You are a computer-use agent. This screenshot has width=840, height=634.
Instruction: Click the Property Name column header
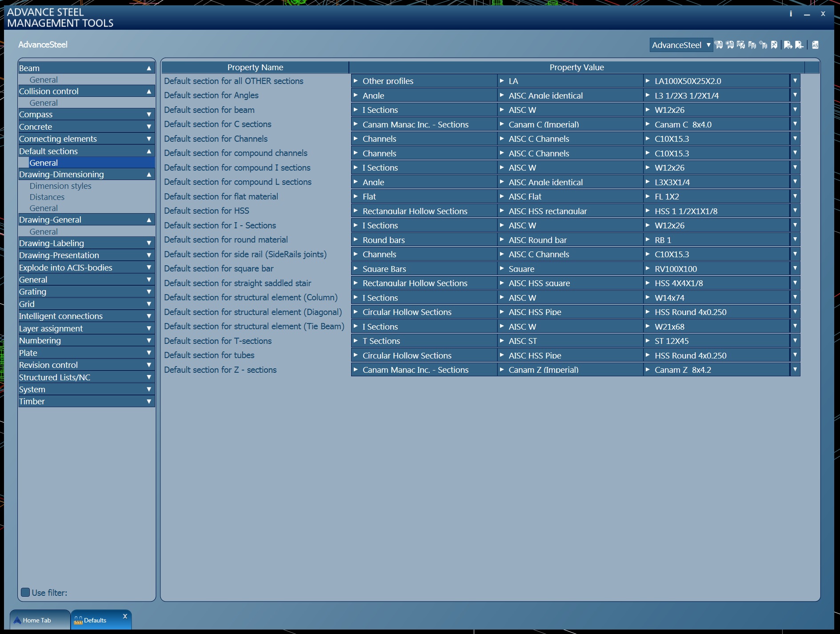255,67
